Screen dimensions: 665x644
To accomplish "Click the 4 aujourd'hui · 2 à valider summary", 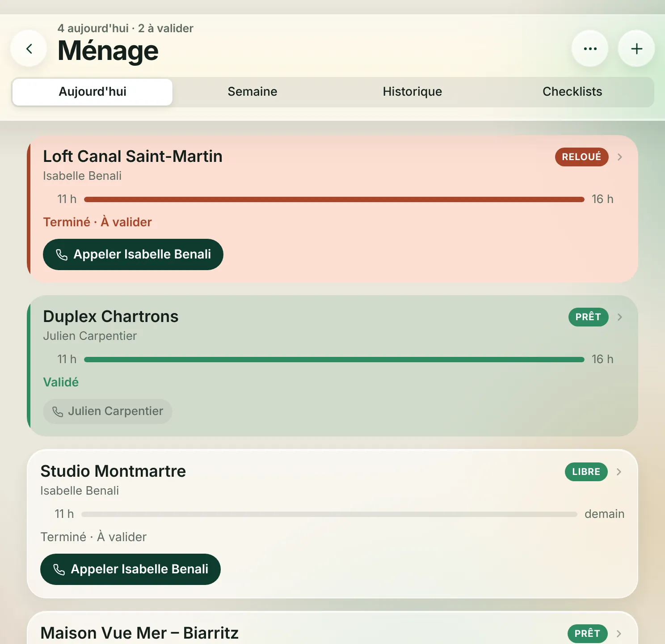I will [x=126, y=29].
